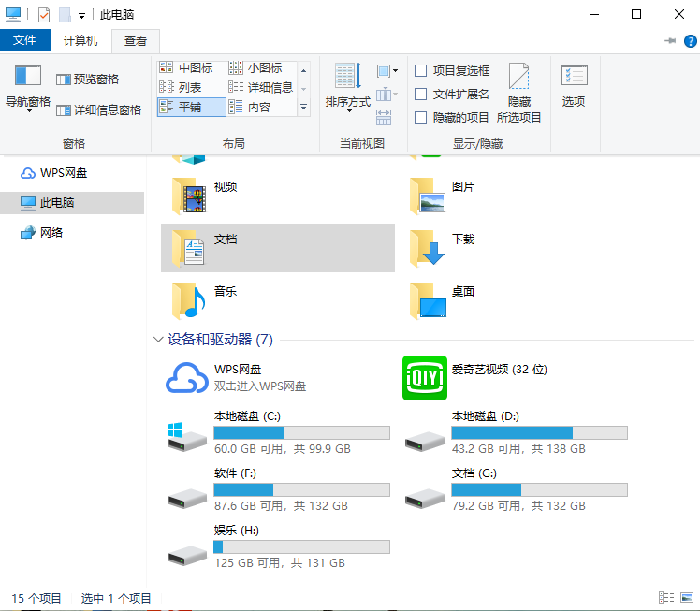Switch to large thumbnails view in status bar
This screenshot has height=611, width=700.
686,598
